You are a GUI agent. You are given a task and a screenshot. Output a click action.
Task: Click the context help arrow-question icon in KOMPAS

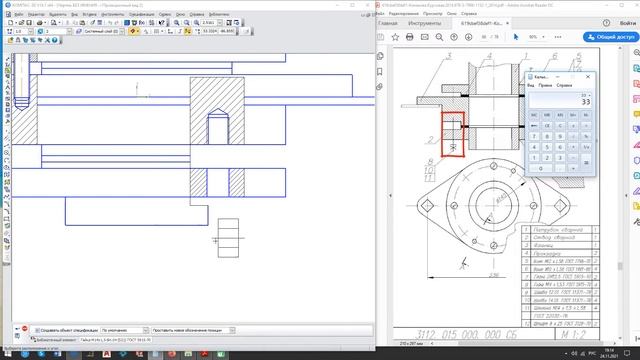pyautogui.click(x=162, y=23)
